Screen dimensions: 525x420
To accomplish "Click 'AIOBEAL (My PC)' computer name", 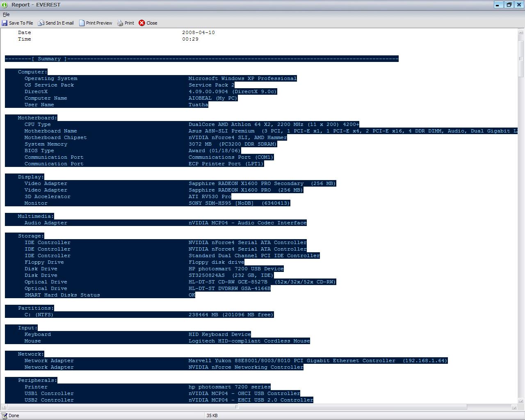I will (x=213, y=98).
